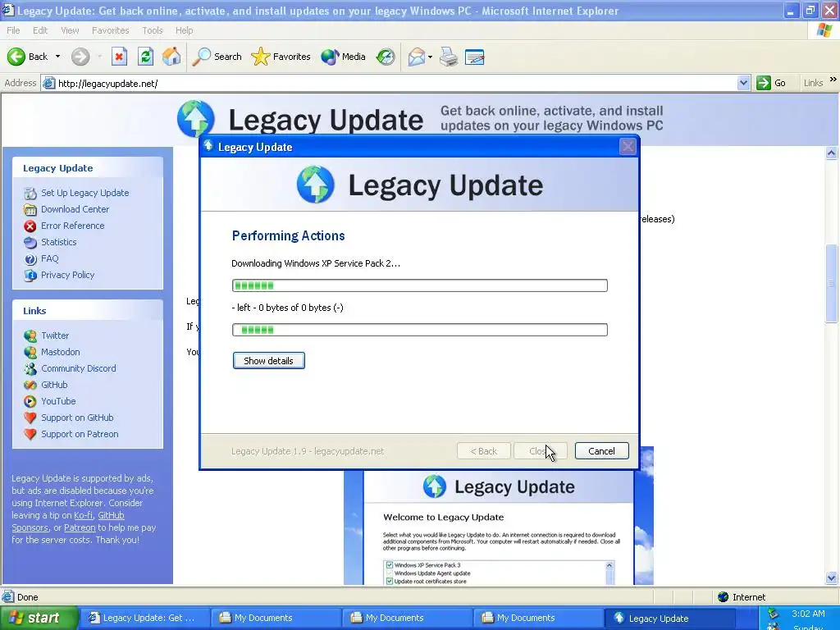The image size is (840, 630).
Task: Click the Twitter link icon
Action: pos(30,336)
